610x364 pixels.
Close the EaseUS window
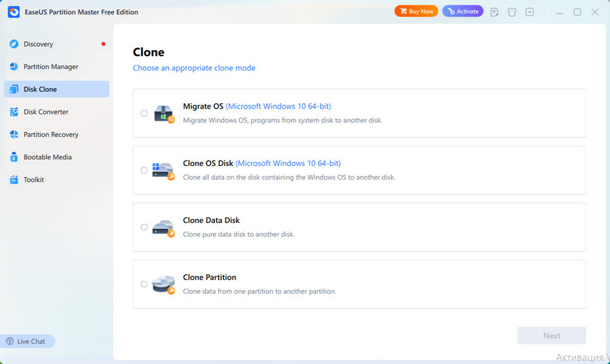point(595,12)
